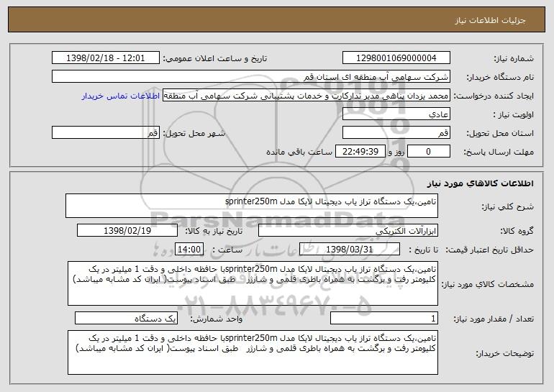Open the buyer contact information link
The height and width of the screenshot is (392, 554).
click(x=121, y=96)
